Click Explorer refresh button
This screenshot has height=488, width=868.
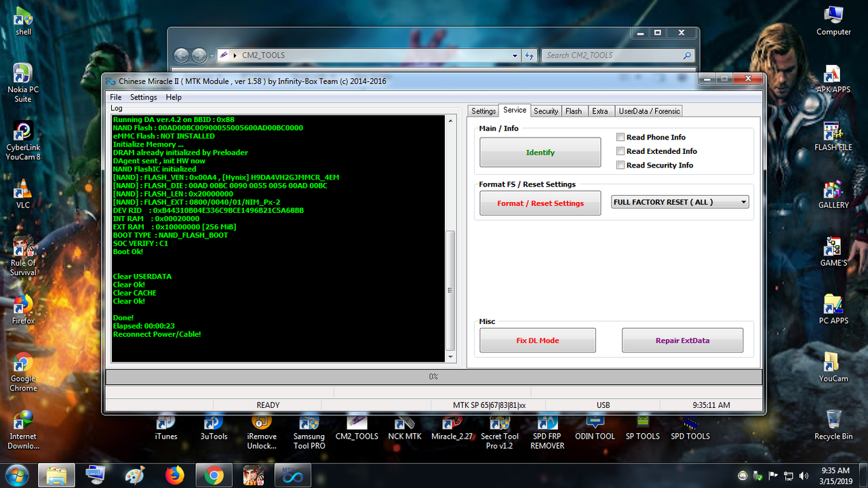530,56
